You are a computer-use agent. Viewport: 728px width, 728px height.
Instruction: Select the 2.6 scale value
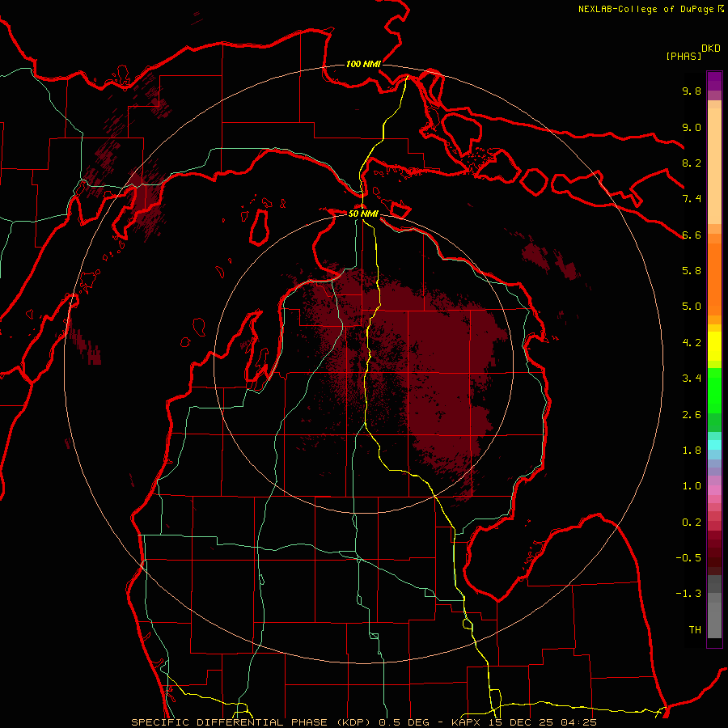[x=692, y=415]
